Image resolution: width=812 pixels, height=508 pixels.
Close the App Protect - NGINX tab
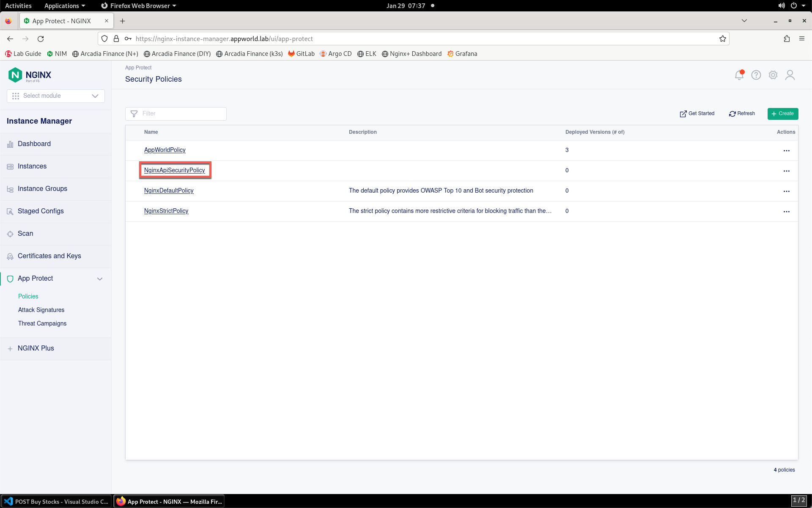pos(107,21)
